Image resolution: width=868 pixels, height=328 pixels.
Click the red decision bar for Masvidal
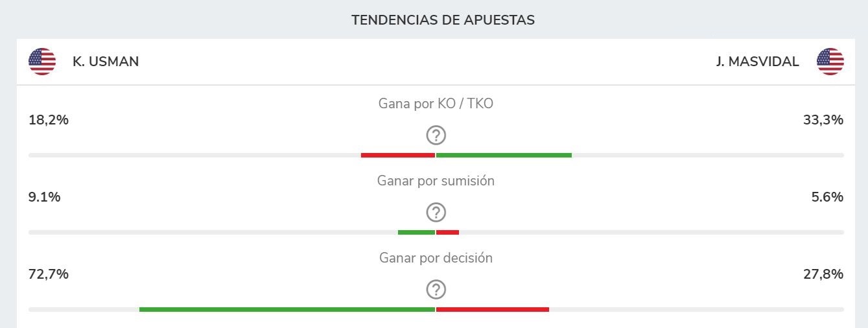493,309
